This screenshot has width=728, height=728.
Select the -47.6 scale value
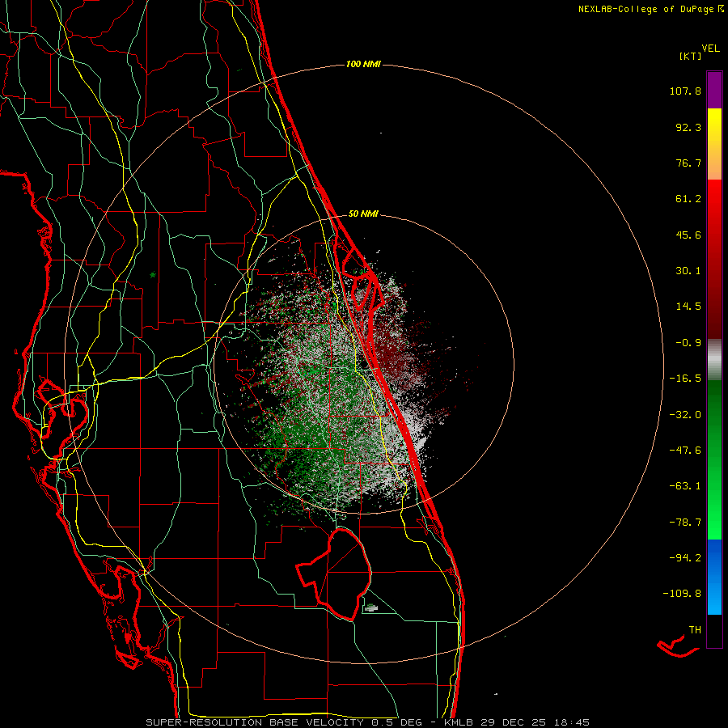[685, 451]
